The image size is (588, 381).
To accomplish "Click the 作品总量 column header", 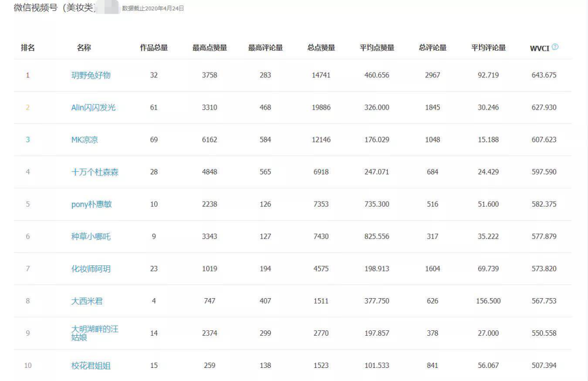I will (154, 47).
